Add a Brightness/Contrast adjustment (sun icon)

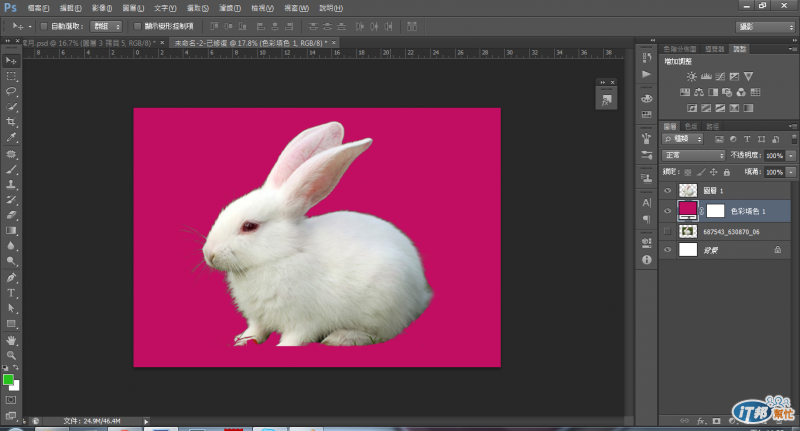pyautogui.click(x=690, y=76)
